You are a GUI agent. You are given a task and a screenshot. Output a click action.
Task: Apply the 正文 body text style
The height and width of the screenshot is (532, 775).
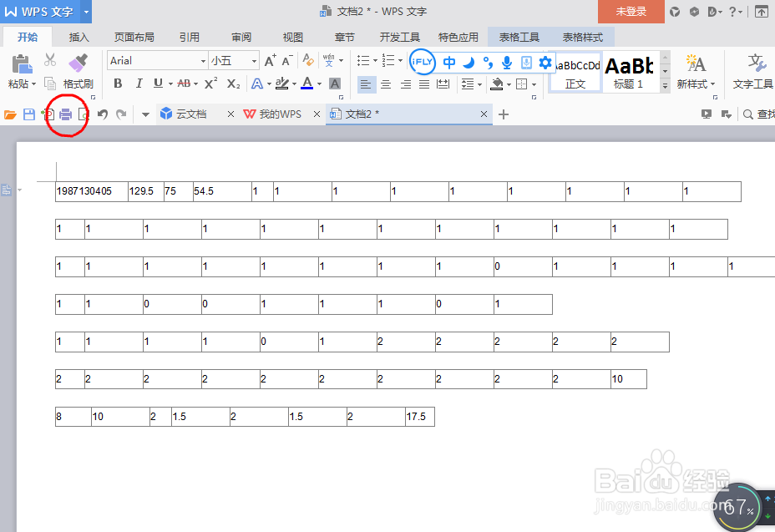(575, 72)
